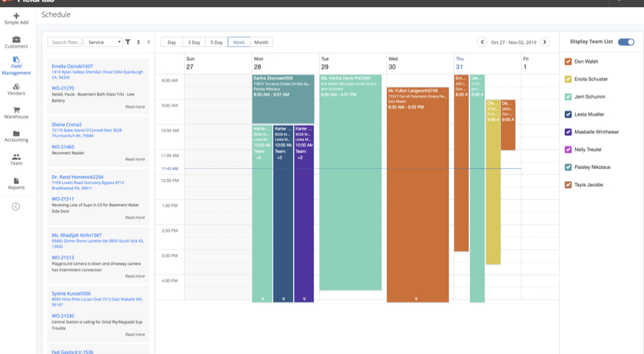The image size is (644, 354).
Task: Open work order WO-21511
Action: coord(63,199)
